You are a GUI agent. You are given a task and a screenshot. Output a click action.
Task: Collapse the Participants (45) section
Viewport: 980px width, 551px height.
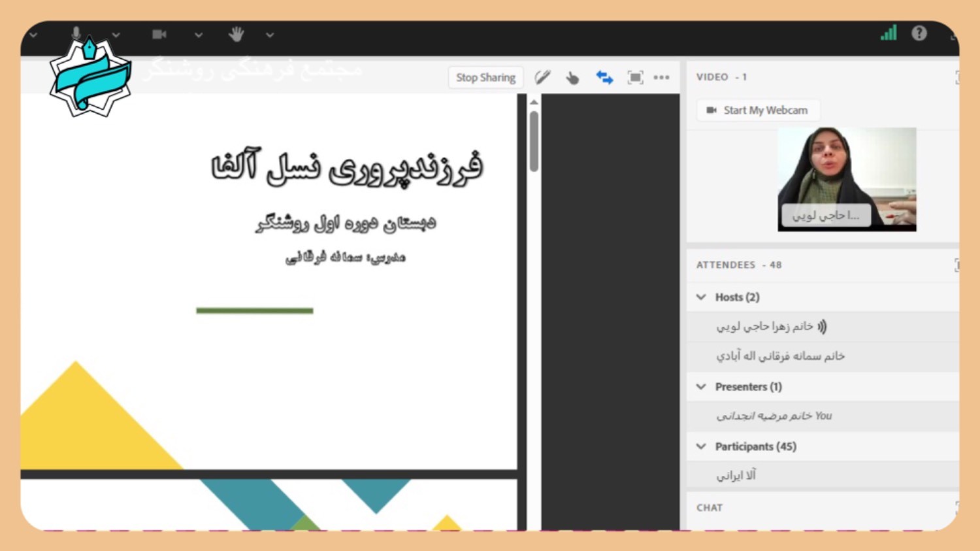[702, 446]
